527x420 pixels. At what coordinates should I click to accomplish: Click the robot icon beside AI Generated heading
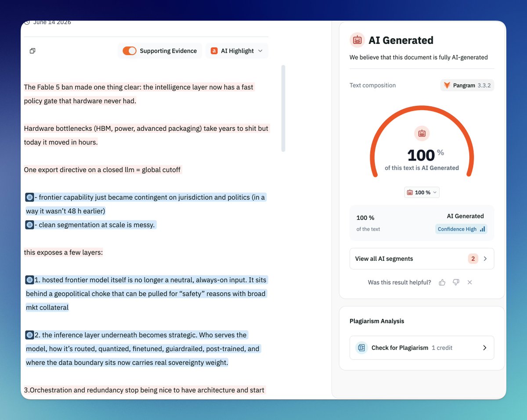pos(357,40)
